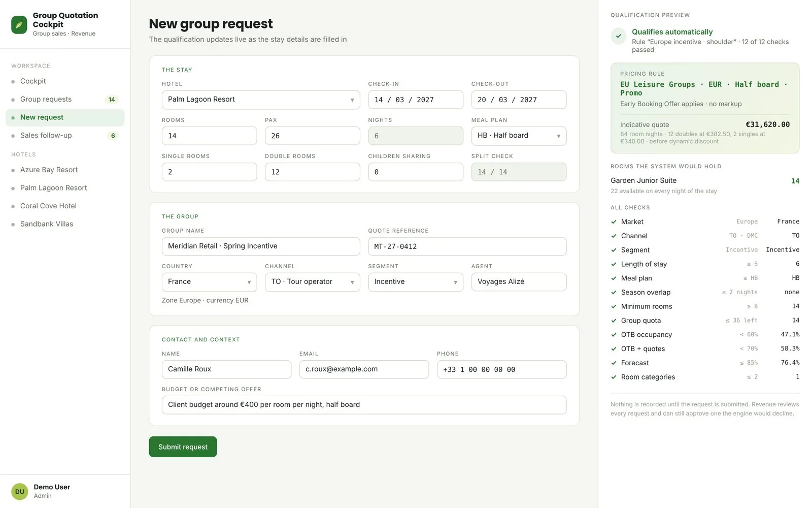Edit the Group name field
Viewport: 812px width, 508px height.
pyautogui.click(x=261, y=246)
